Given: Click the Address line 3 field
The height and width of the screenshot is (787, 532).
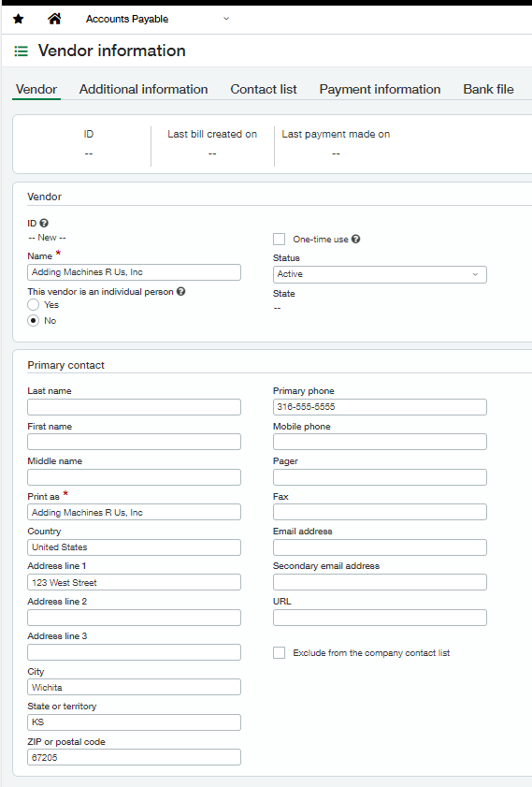Looking at the screenshot, I should pos(134,652).
